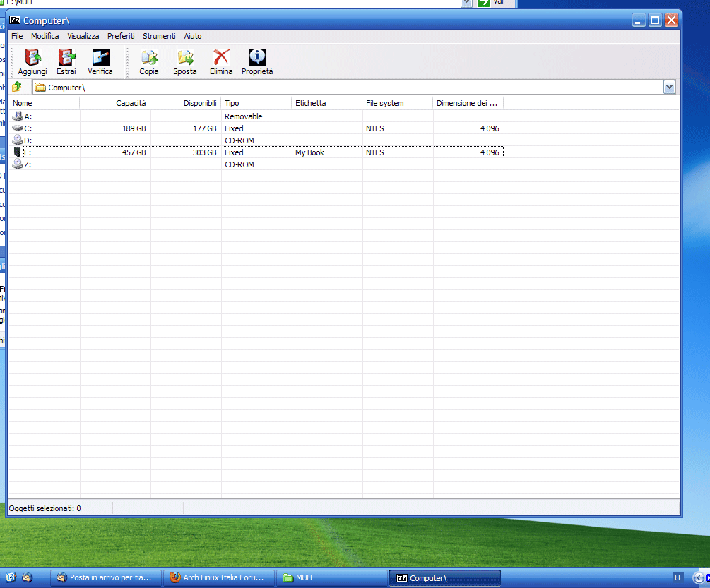The image size is (710, 588).
Task: Open Proprietà (properties) info icon
Action: coord(257,57)
